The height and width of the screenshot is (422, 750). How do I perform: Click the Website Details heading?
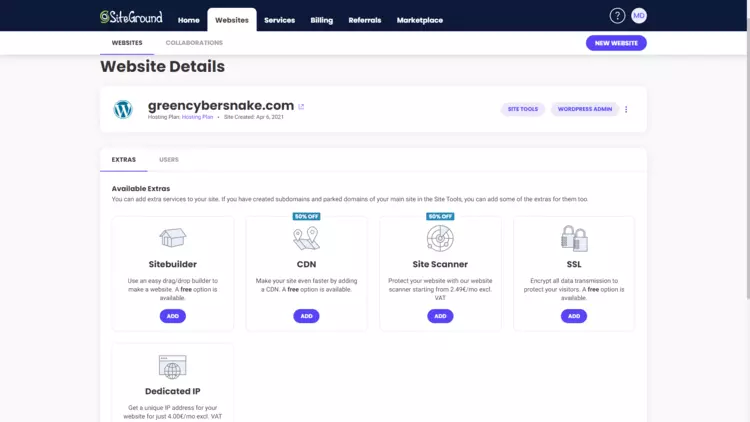(163, 67)
